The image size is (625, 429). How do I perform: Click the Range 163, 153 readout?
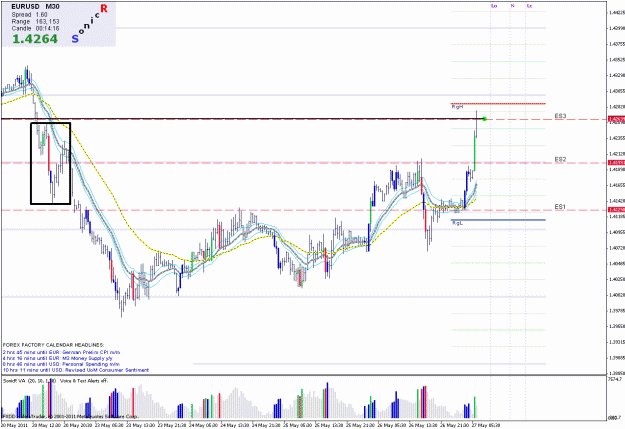click(35, 22)
